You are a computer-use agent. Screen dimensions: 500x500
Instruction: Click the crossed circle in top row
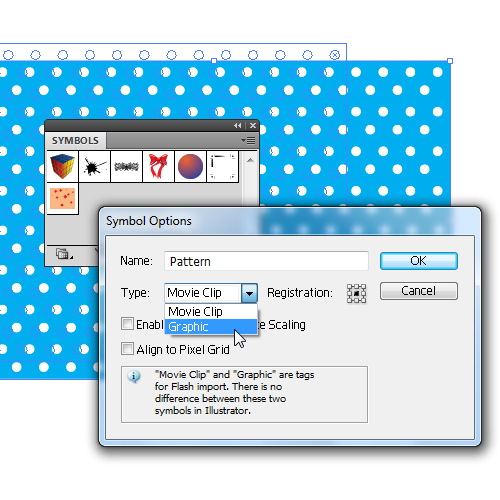335,55
